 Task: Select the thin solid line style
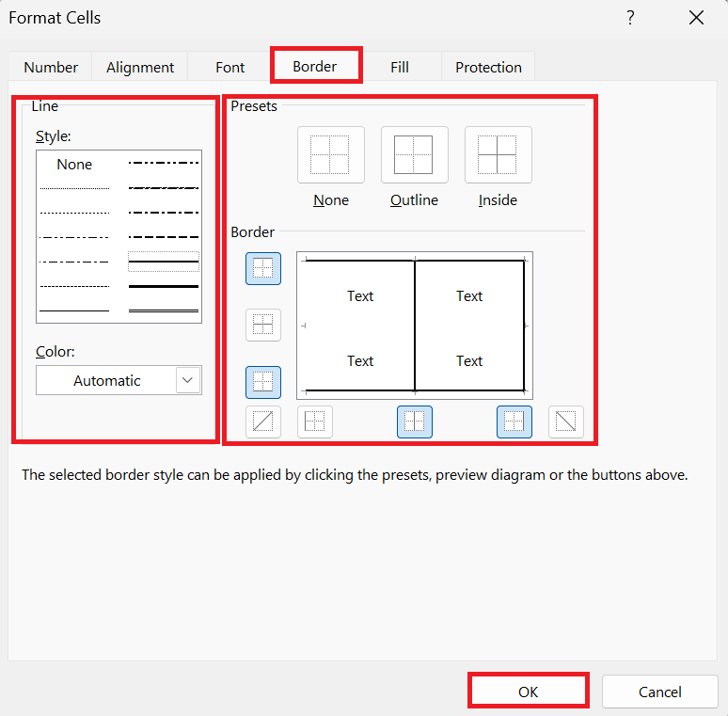(74, 310)
